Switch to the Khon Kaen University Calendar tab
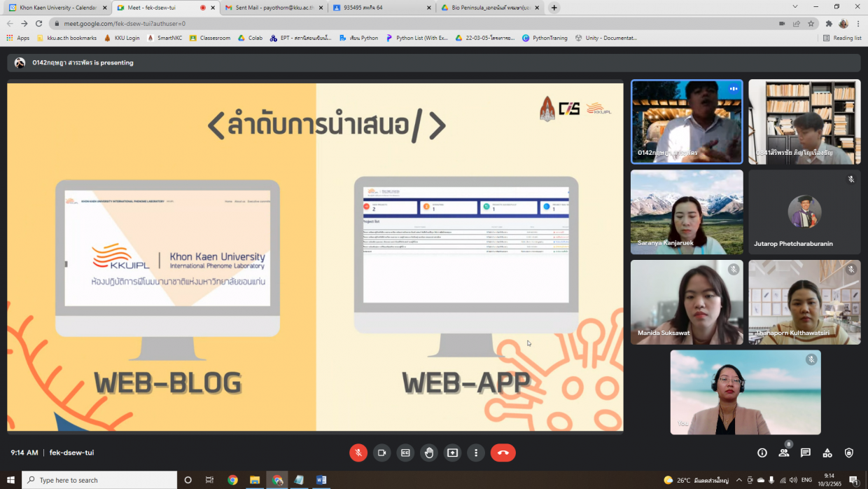This screenshot has width=868, height=489. pos(56,8)
